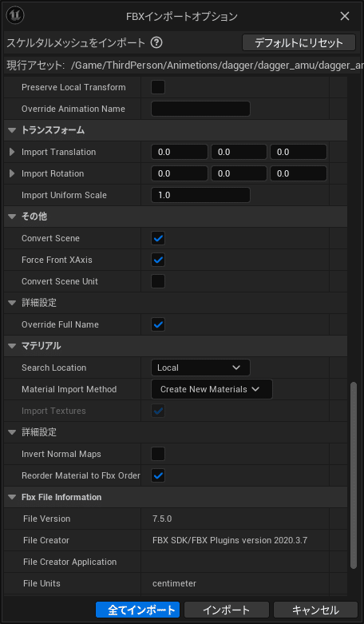The height and width of the screenshot is (624, 364).
Task: Disable the Force Front XAxis checkbox
Action: tap(158, 260)
